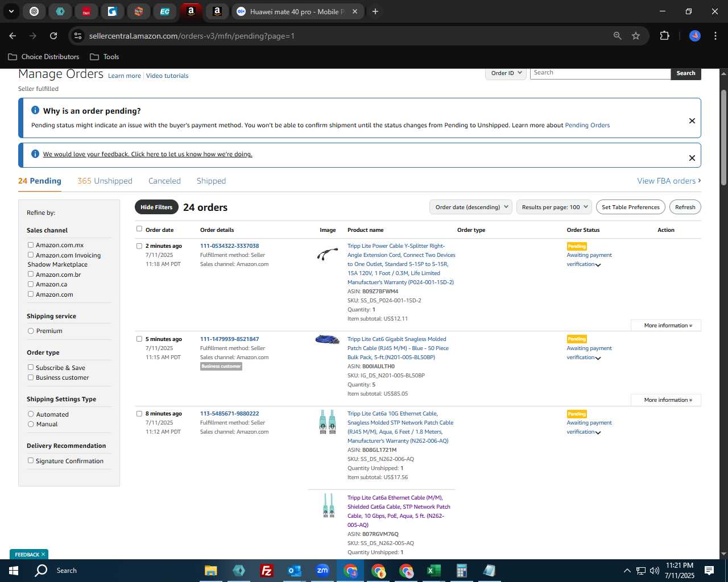Check the Subscribe & Save filter
This screenshot has width=728, height=582.
tap(31, 368)
